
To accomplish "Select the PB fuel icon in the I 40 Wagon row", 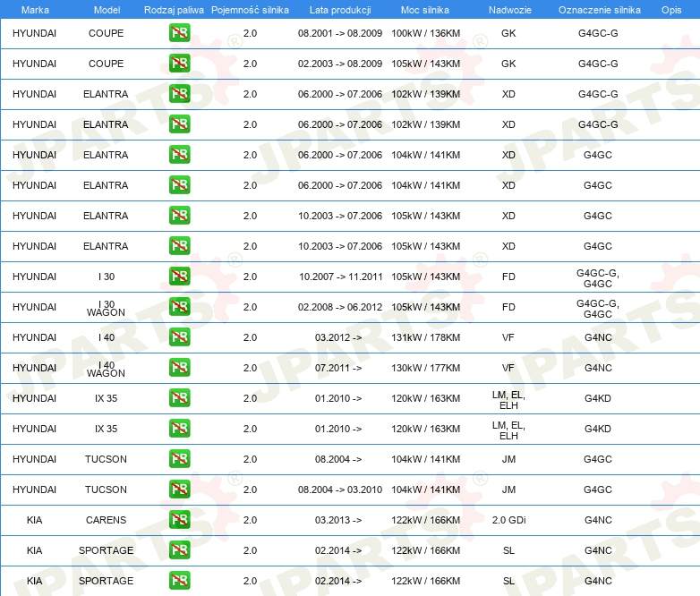I will tap(179, 368).
